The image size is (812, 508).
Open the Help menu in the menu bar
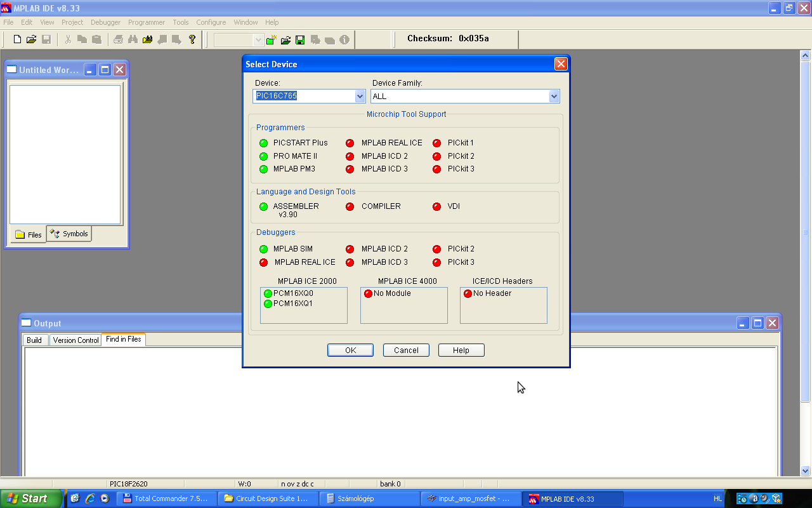pyautogui.click(x=272, y=22)
